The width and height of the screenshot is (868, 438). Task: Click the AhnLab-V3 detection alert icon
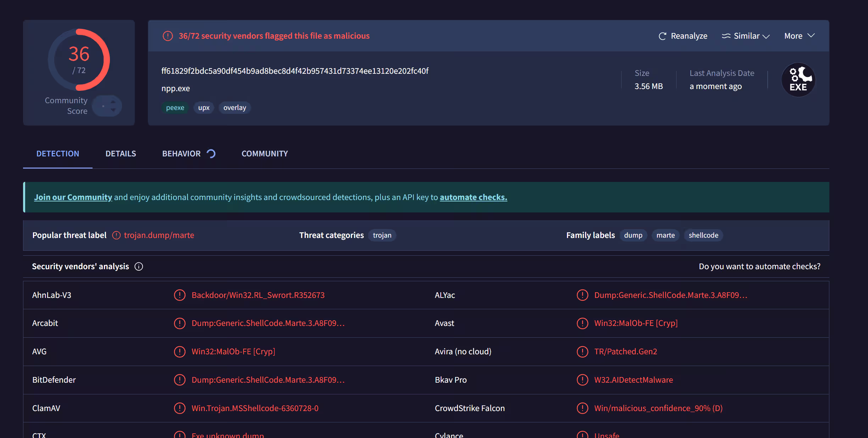click(180, 295)
